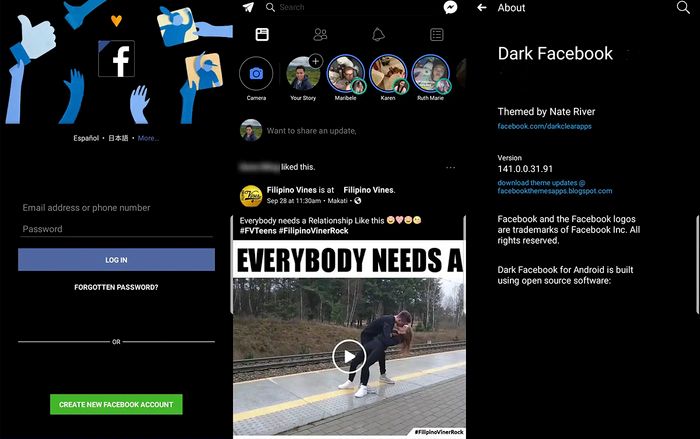
Task: Open the paper plane direct icon
Action: point(248,7)
